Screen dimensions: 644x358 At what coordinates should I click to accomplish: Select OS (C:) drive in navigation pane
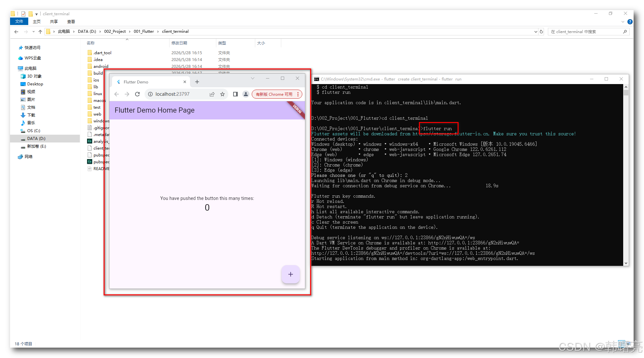[x=34, y=131]
